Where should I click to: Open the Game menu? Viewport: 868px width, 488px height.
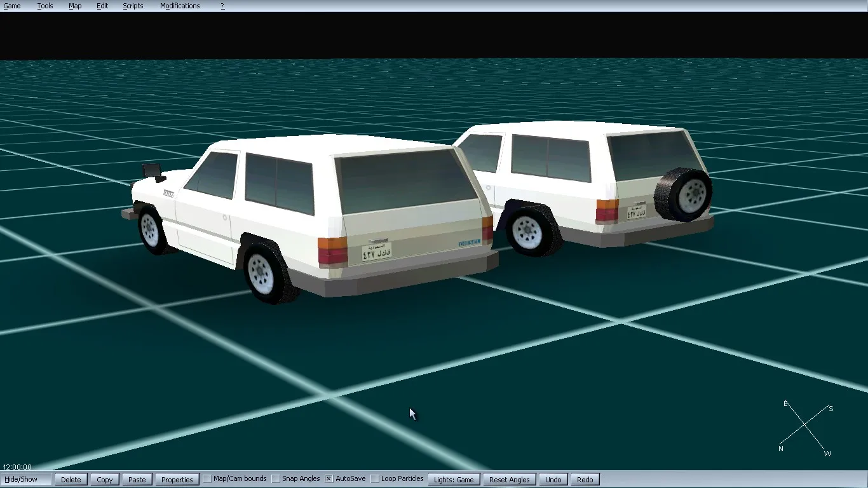[12, 6]
